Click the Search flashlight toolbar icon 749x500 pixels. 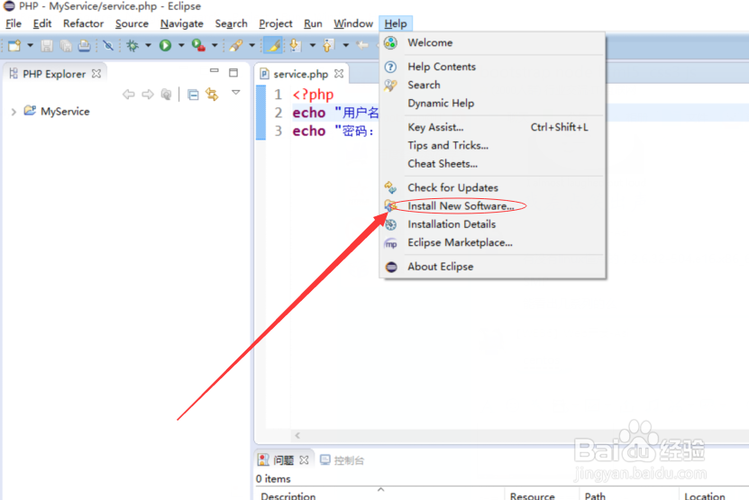[236, 45]
